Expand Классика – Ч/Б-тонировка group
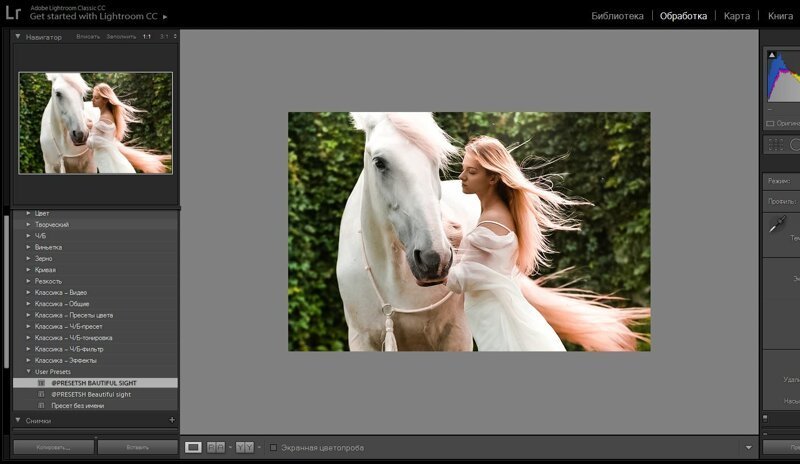Viewport: 800px width, 464px height. (x=29, y=337)
